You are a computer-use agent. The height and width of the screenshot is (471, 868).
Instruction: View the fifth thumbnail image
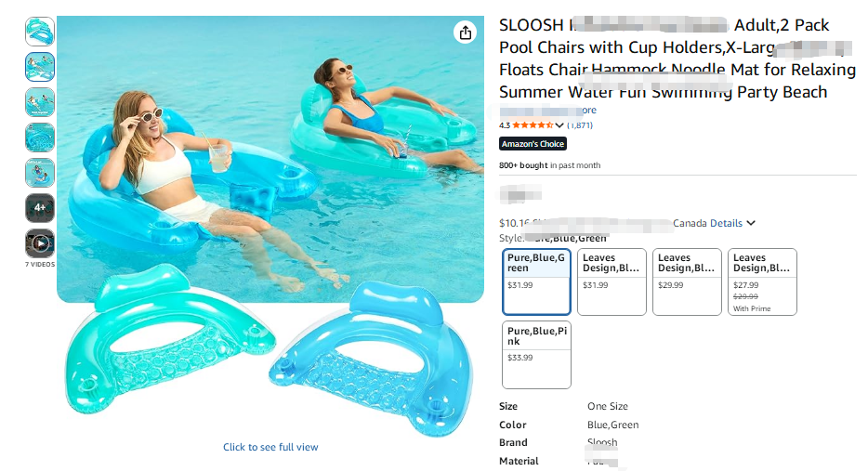pos(40,173)
